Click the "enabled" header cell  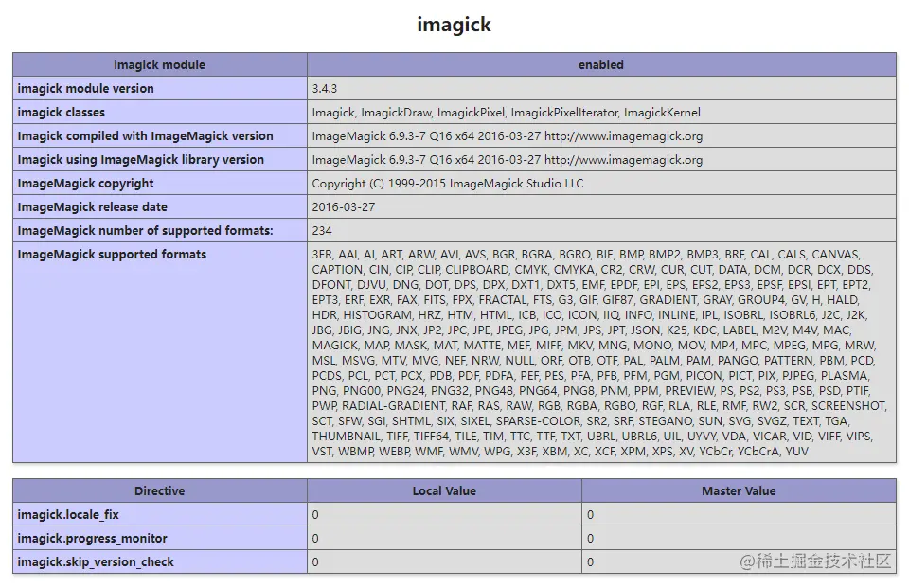(x=601, y=65)
